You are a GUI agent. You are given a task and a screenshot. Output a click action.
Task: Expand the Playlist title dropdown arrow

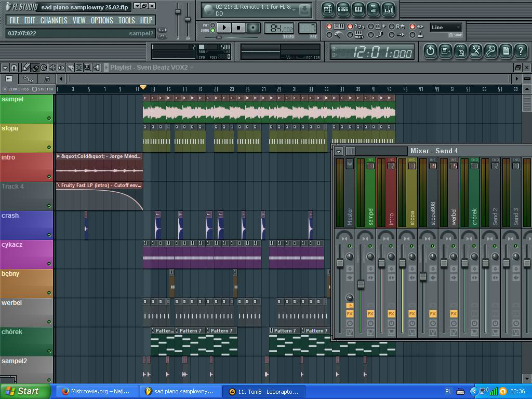(x=192, y=68)
